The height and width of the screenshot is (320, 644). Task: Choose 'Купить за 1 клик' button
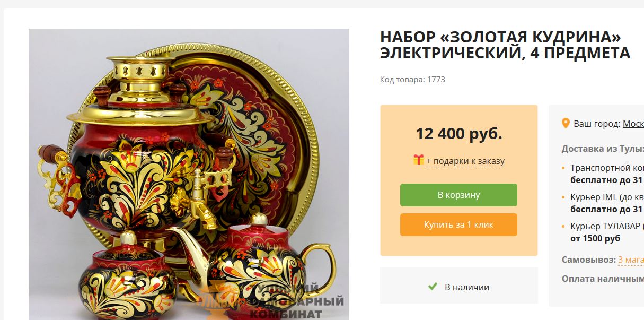(x=458, y=224)
